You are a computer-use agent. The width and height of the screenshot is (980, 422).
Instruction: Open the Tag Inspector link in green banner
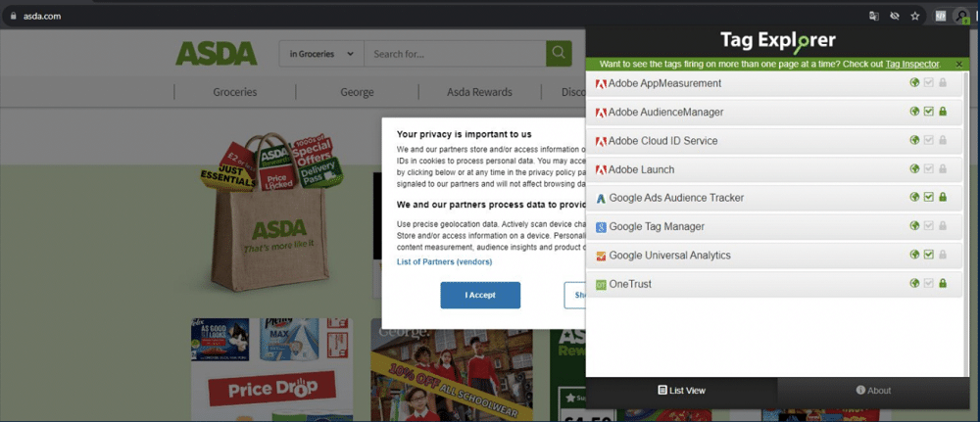(x=911, y=64)
